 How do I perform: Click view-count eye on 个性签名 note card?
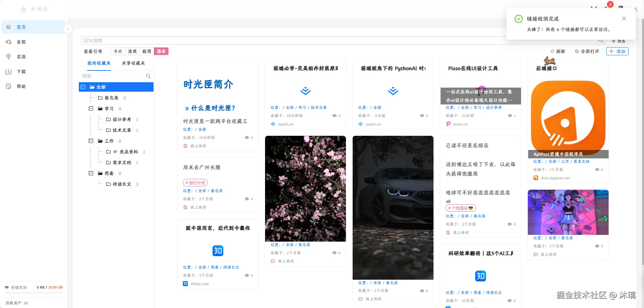(510, 224)
